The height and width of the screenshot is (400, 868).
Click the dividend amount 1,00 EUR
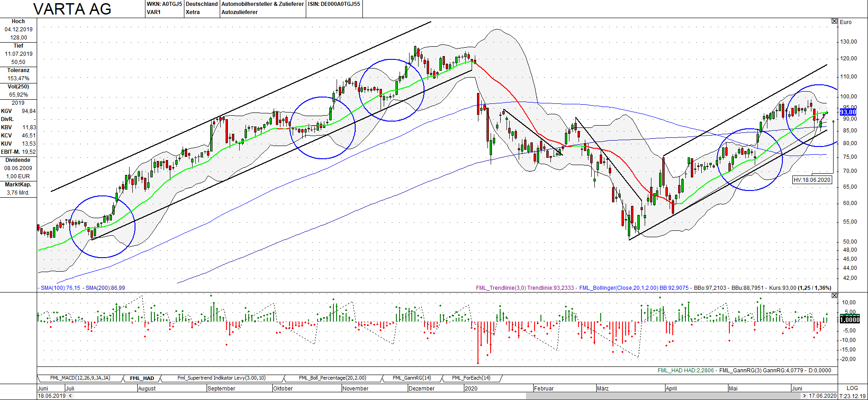point(19,176)
